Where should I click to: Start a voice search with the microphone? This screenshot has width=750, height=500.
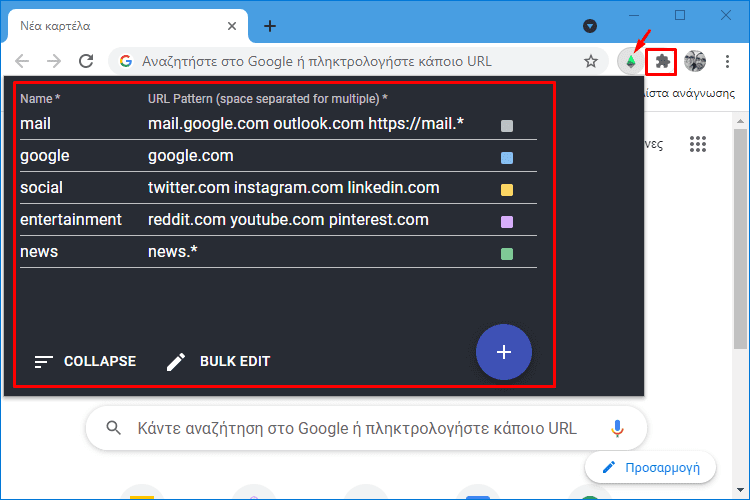pos(617,428)
